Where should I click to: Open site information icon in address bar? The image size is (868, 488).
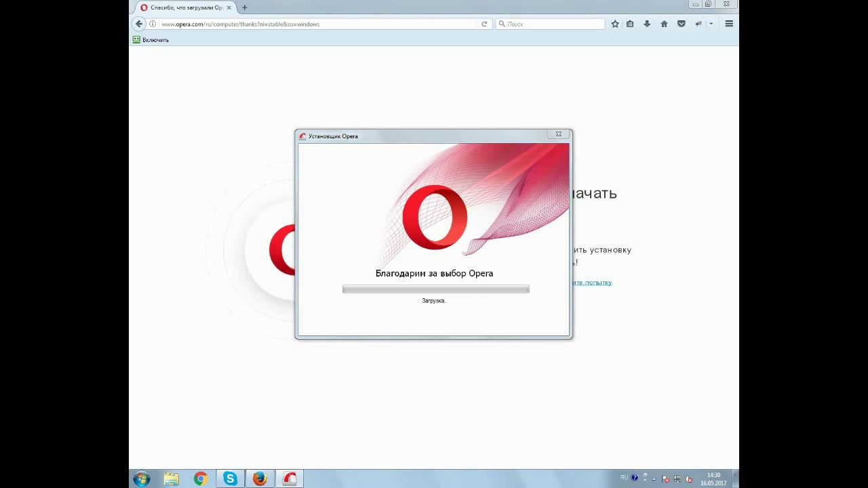pyautogui.click(x=153, y=24)
